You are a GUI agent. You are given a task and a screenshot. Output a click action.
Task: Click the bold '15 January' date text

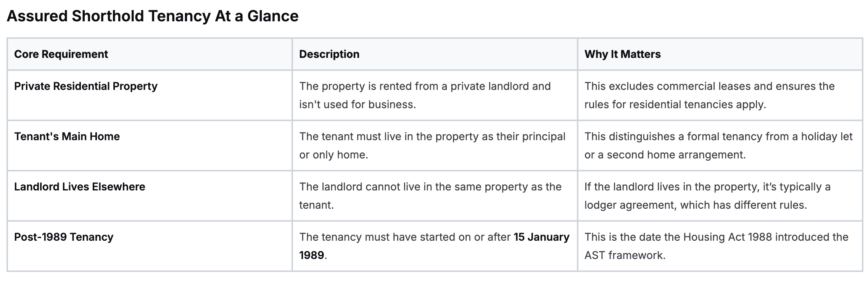click(x=541, y=237)
